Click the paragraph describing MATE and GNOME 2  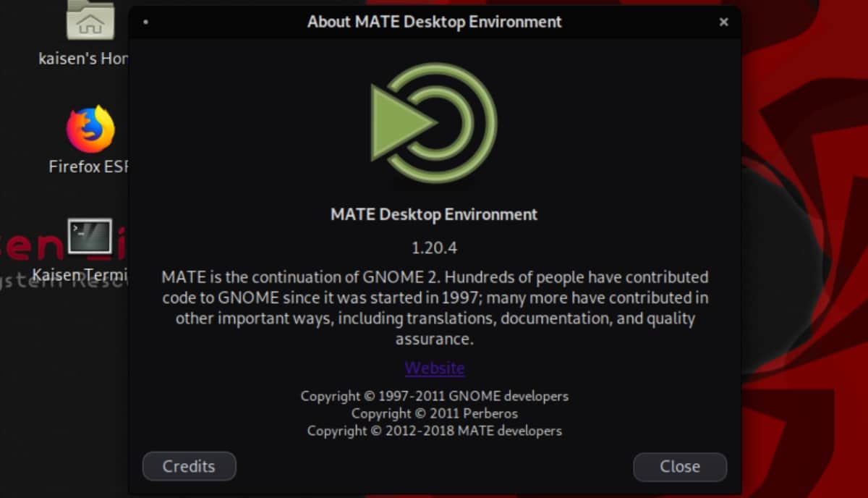coord(434,308)
